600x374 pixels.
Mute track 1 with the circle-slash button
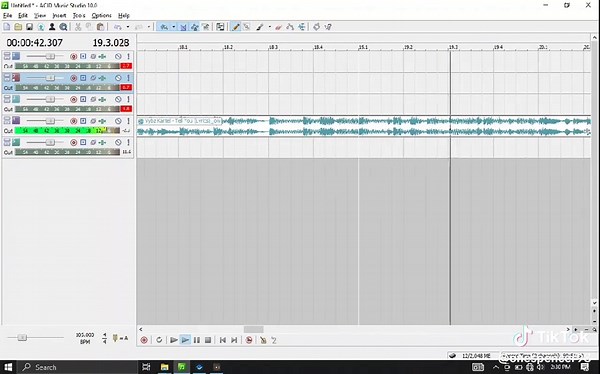click(x=118, y=56)
